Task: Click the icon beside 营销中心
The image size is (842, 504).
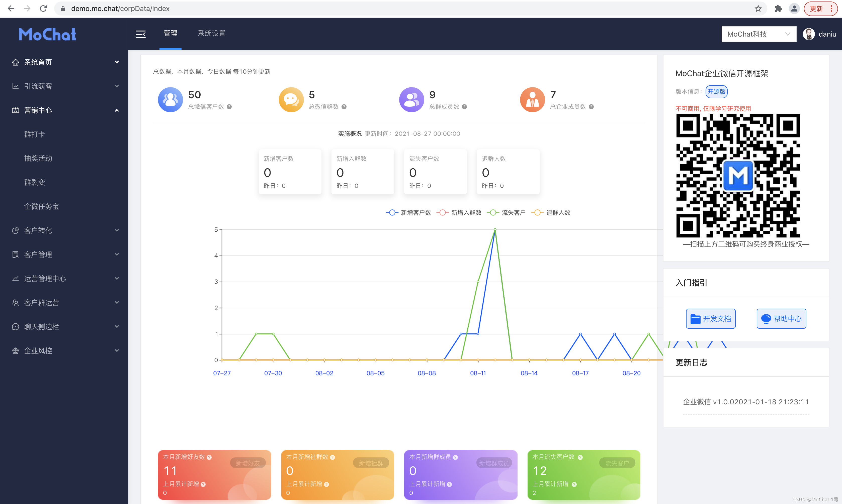Action: coord(15,110)
